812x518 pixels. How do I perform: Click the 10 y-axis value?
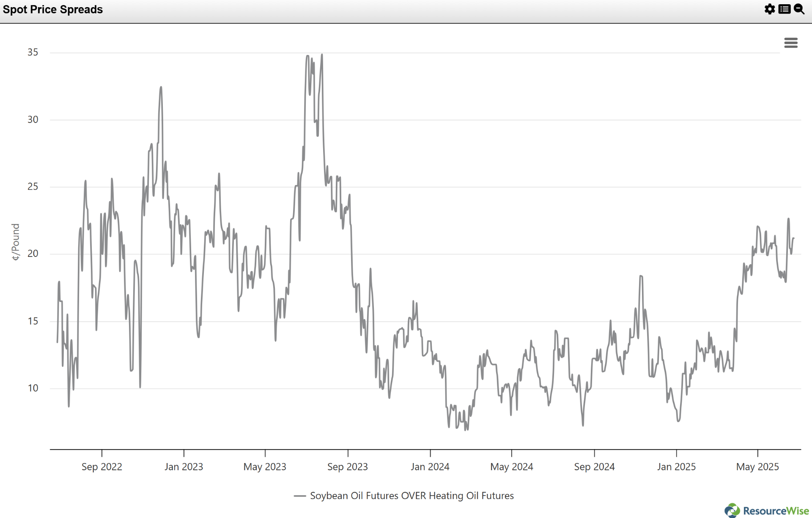click(33, 388)
